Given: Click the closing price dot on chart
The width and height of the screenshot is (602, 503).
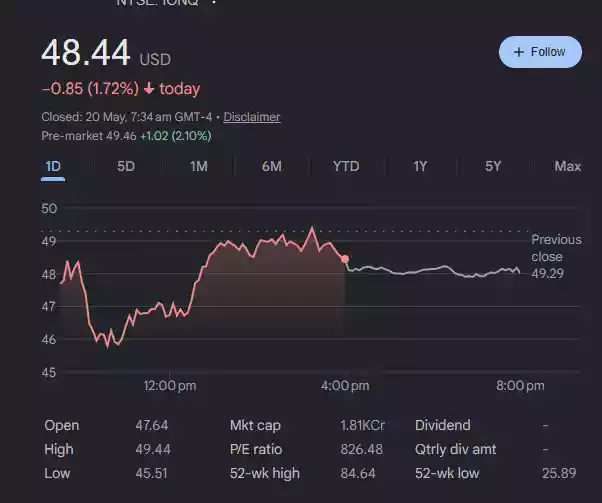Looking at the screenshot, I should click(x=345, y=259).
